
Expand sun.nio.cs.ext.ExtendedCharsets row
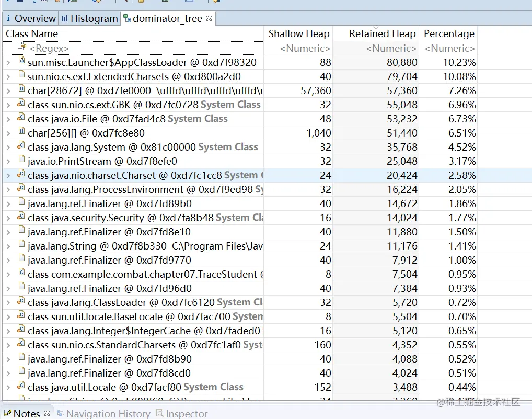coord(8,77)
